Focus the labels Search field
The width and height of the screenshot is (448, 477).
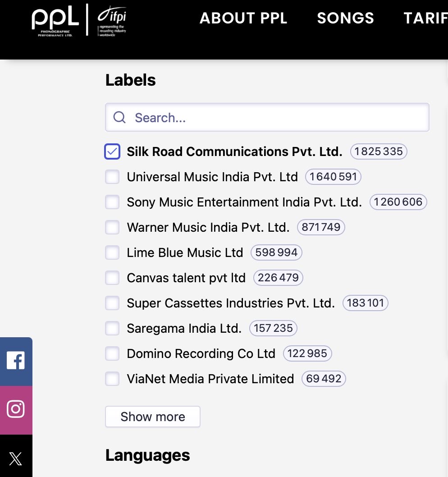tap(267, 117)
